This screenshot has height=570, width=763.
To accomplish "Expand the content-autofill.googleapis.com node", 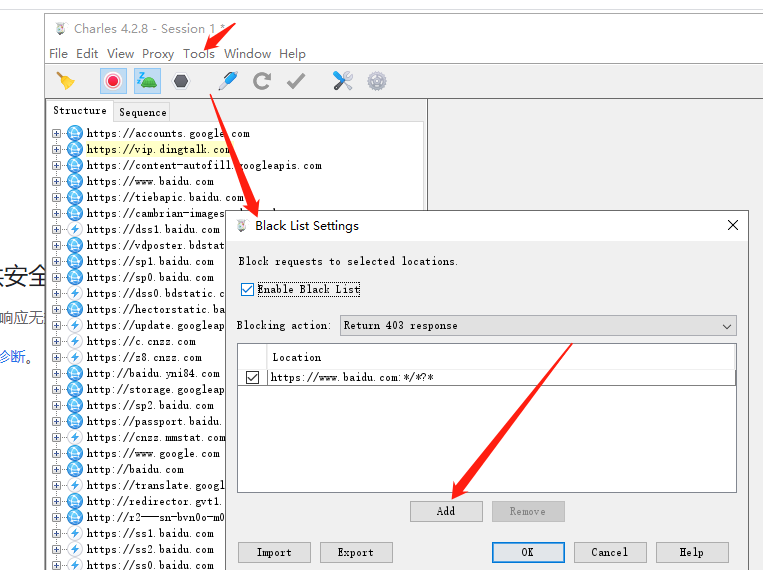I will (x=56, y=165).
